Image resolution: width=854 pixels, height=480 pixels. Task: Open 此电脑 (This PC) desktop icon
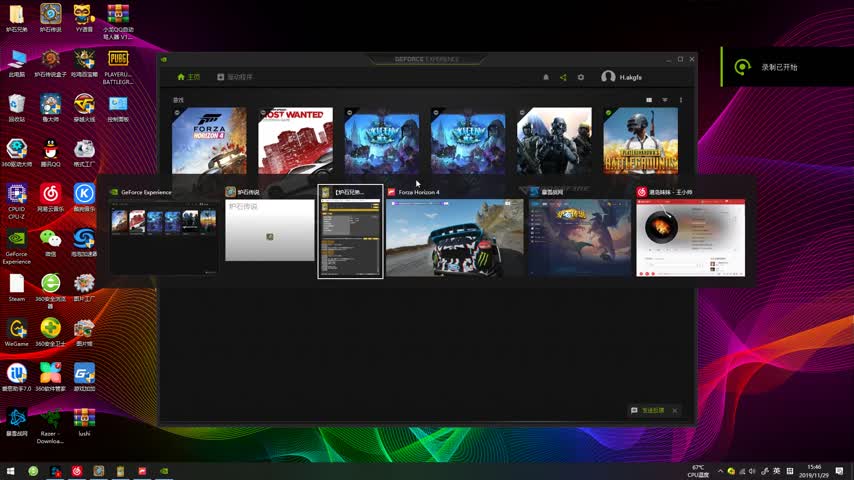16,63
